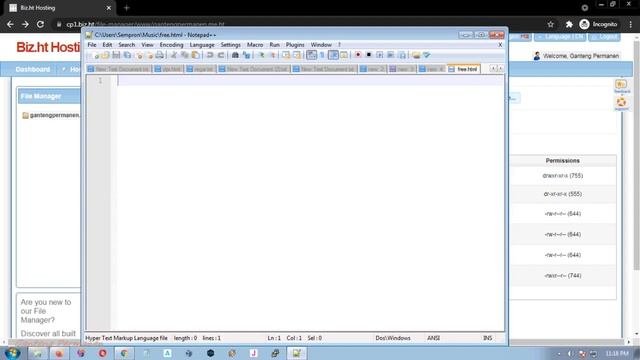Image resolution: width=640 pixels, height=360 pixels.
Task: Click the ANSI encoding status entry
Action: tap(433, 338)
